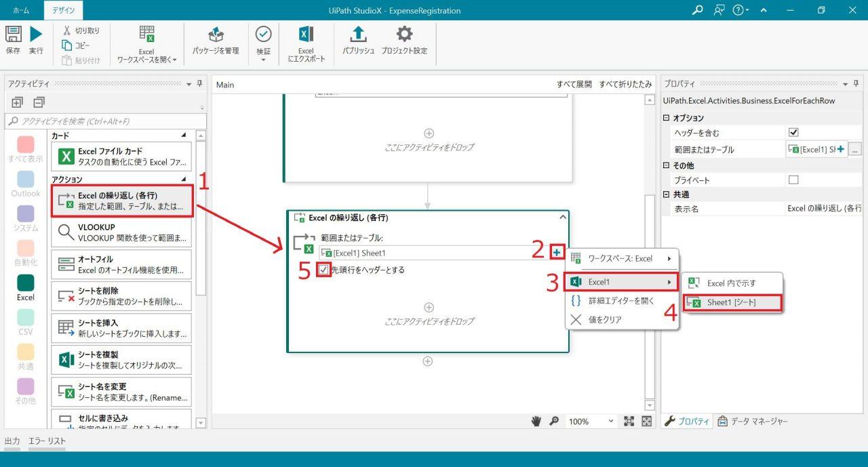The width and height of the screenshot is (868, 467).
Task: Open the help question mark menu
Action: click(741, 10)
